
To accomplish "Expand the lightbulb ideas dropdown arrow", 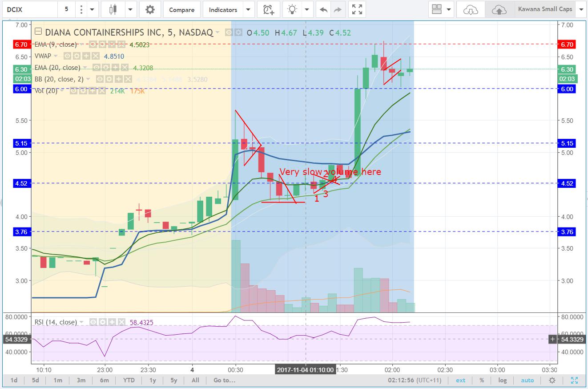I will (x=307, y=9).
